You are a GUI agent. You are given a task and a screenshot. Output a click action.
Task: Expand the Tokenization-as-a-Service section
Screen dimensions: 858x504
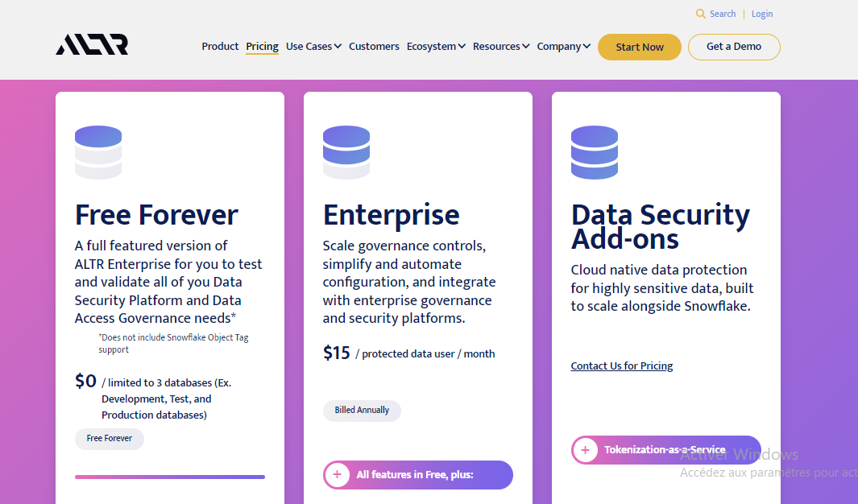click(x=666, y=450)
